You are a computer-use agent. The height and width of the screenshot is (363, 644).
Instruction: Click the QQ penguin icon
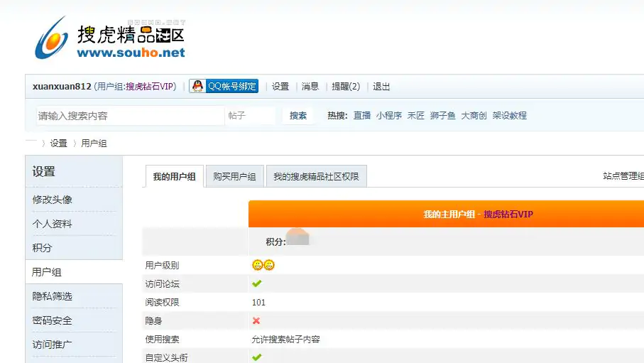coord(197,86)
